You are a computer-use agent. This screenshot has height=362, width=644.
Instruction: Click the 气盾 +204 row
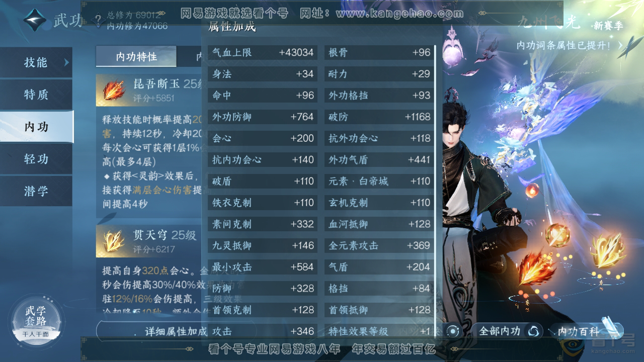379,267
